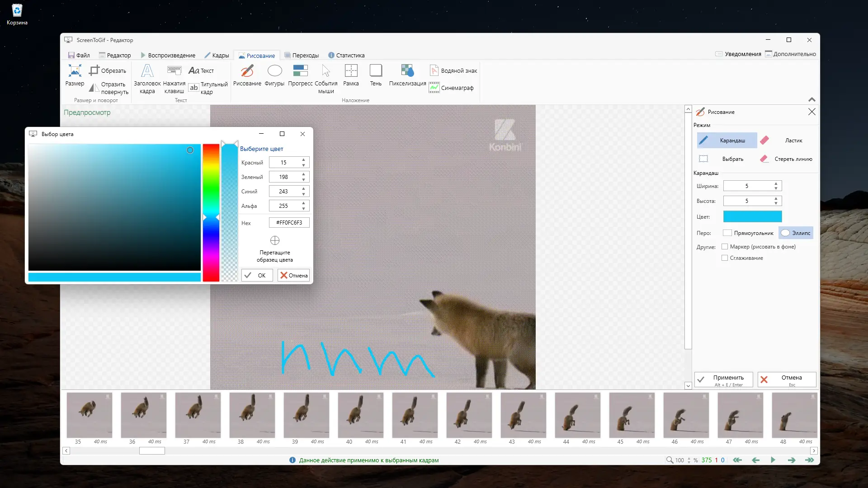Collapse the ribbon with the chevron
868x488 pixels.
[812, 99]
